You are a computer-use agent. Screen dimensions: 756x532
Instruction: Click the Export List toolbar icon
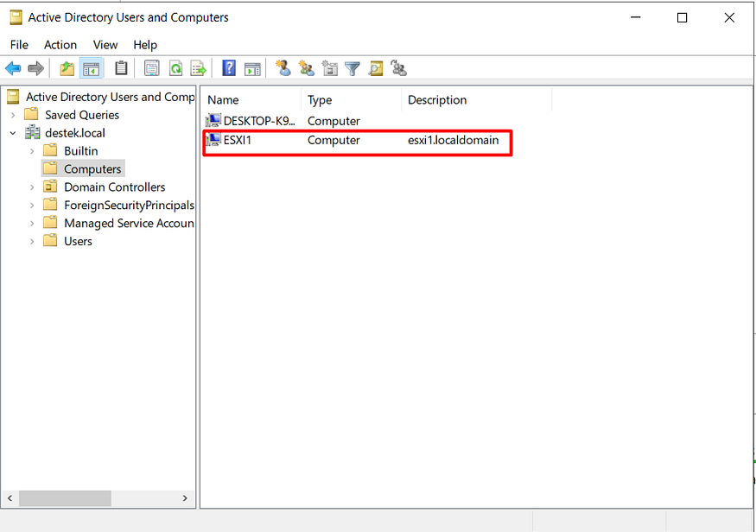[199, 68]
